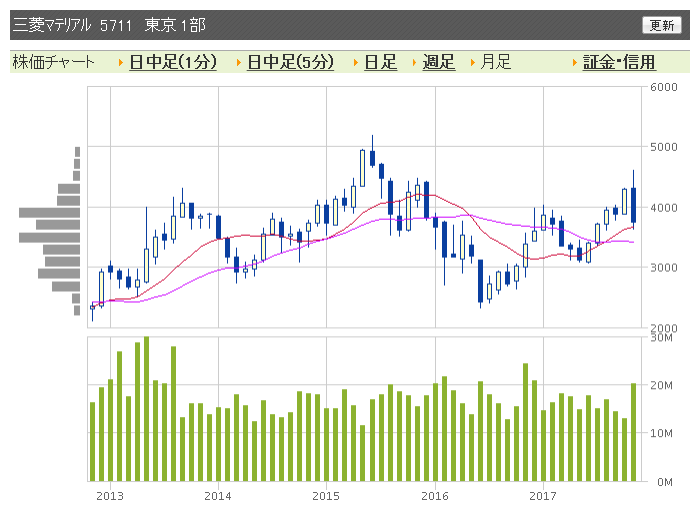Select the 月足 monthly chart tab
Image resolution: width=699 pixels, height=519 pixels.
496,62
